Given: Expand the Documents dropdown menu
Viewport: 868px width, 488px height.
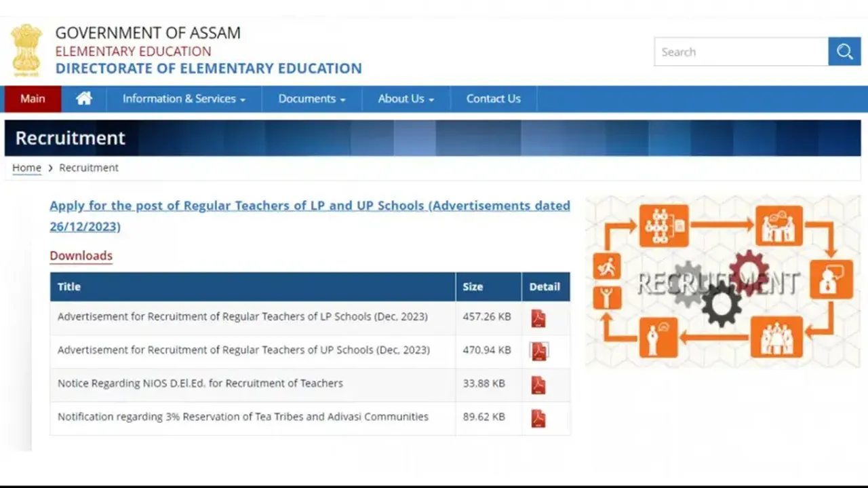Looking at the screenshot, I should pos(311,98).
